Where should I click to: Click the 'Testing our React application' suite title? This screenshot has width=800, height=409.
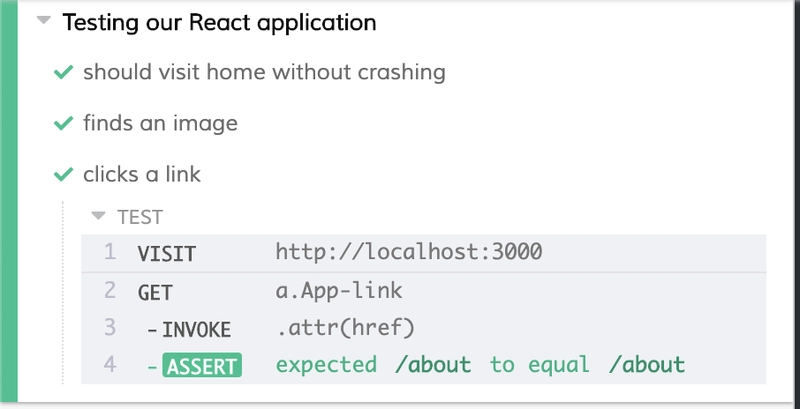coord(219,23)
